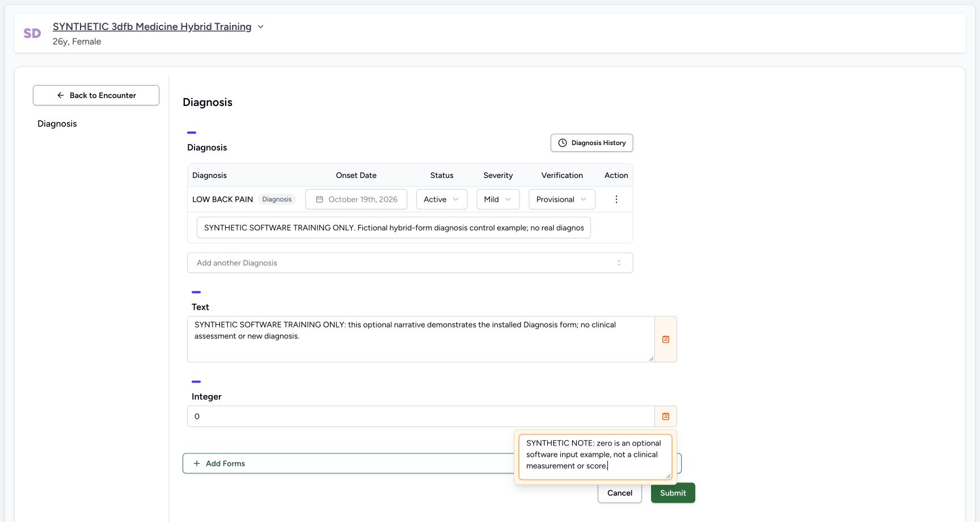Open the Active status dropdown
This screenshot has height=522, width=980.
tap(442, 200)
